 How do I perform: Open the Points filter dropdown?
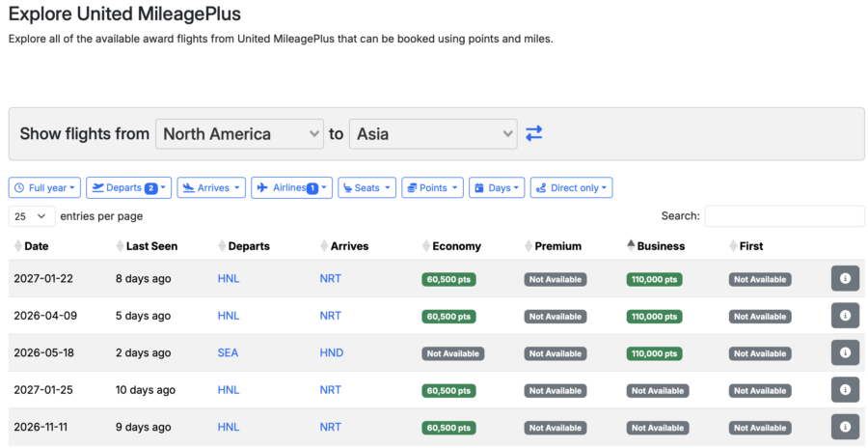pos(432,188)
